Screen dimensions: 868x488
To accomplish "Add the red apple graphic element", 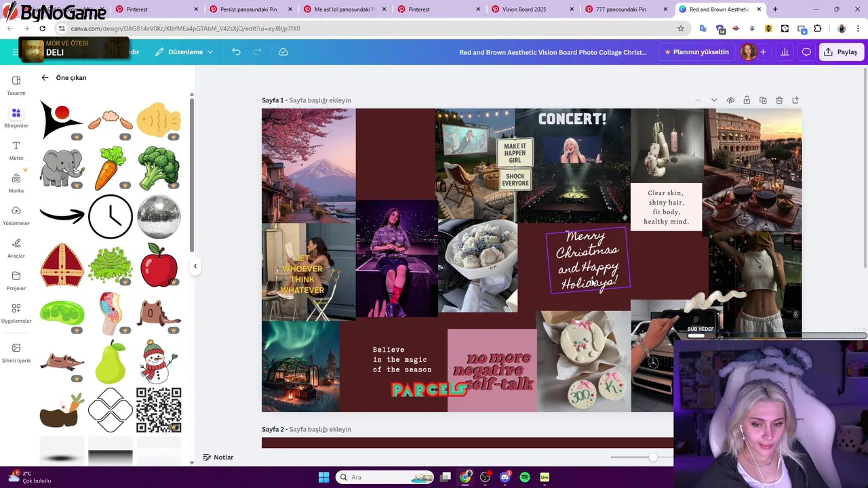I will coord(159,265).
